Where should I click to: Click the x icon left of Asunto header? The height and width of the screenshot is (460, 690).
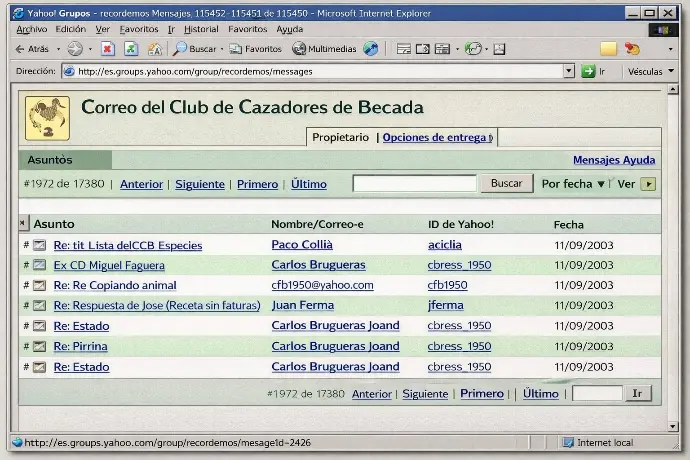[22, 223]
